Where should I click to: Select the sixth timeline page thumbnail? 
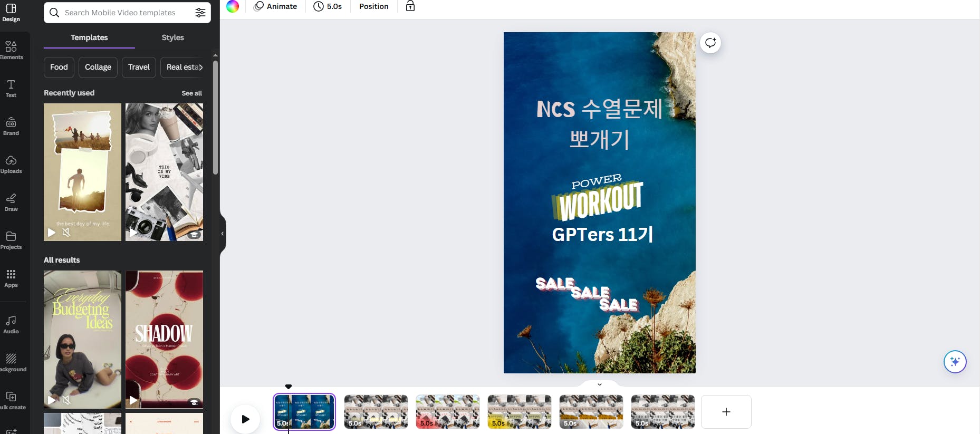point(663,412)
